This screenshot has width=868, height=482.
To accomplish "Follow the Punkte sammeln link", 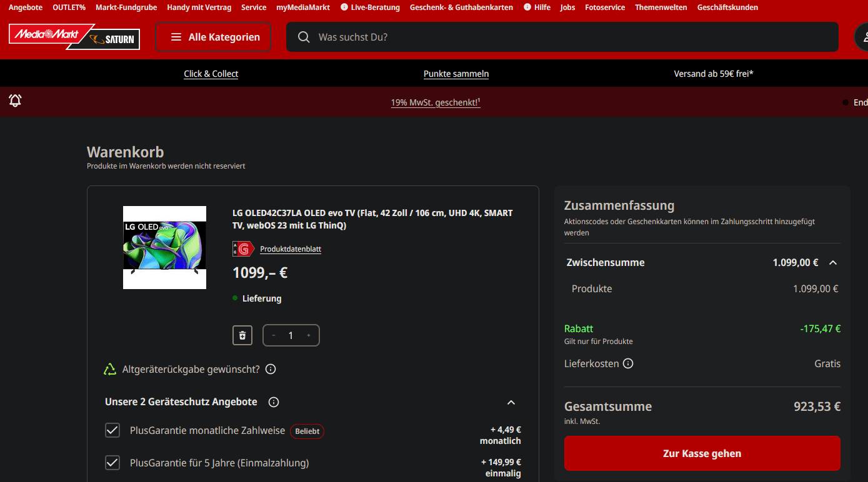I will pos(456,74).
